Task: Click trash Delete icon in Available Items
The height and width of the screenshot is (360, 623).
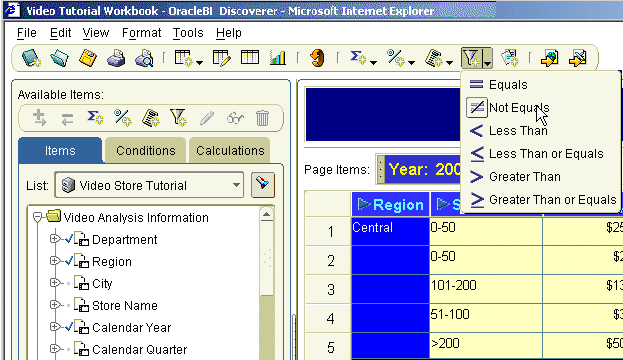Action: point(262,118)
